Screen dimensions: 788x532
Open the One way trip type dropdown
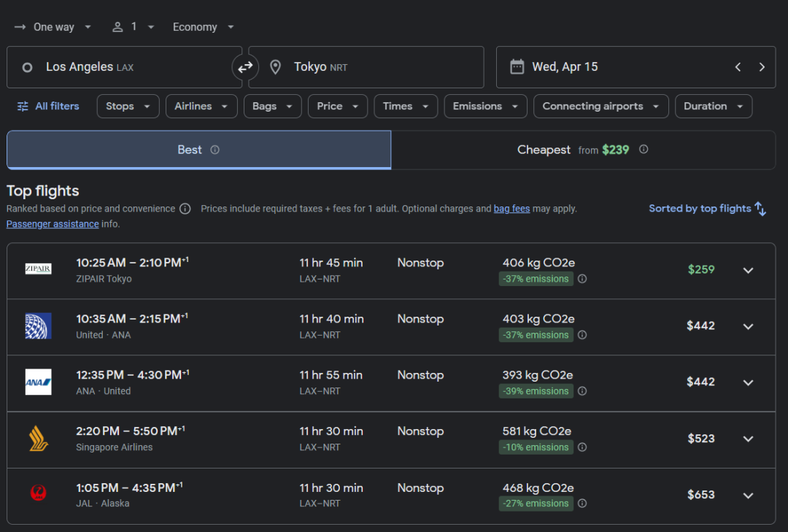tap(53, 27)
